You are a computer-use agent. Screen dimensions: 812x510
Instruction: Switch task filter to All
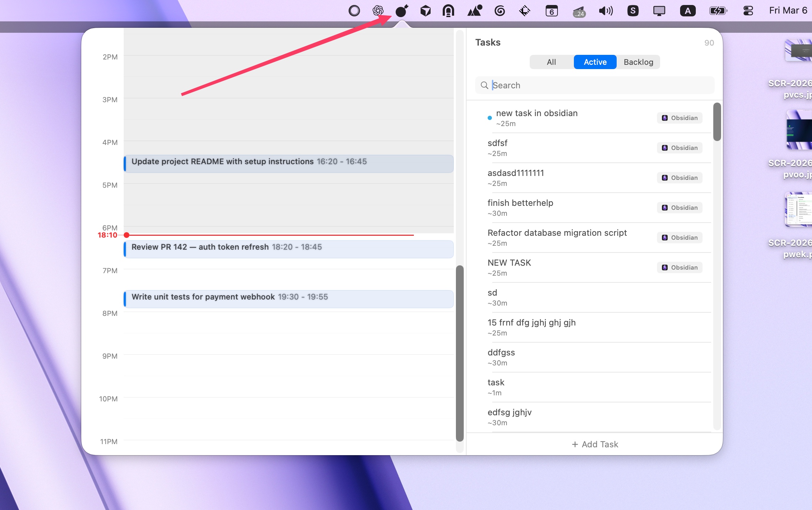click(551, 62)
